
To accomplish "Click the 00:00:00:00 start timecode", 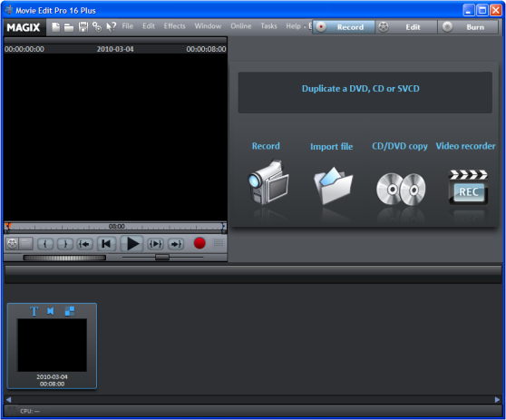I will pyautogui.click(x=24, y=49).
